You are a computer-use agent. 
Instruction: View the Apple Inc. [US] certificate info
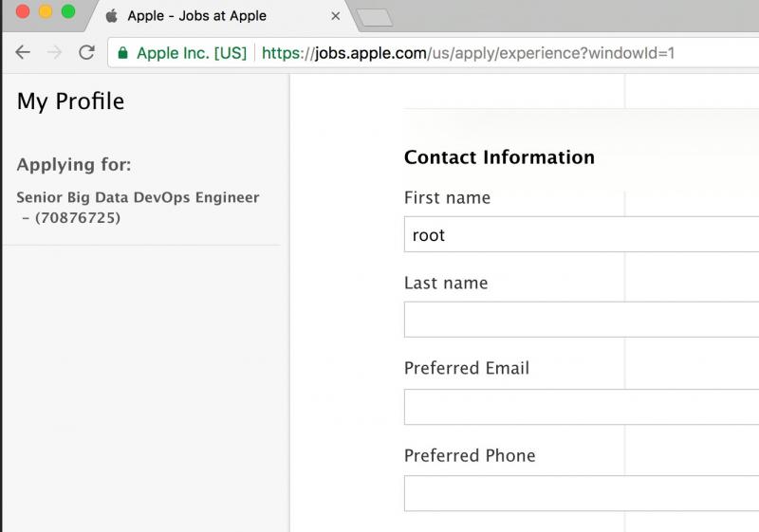pos(190,53)
